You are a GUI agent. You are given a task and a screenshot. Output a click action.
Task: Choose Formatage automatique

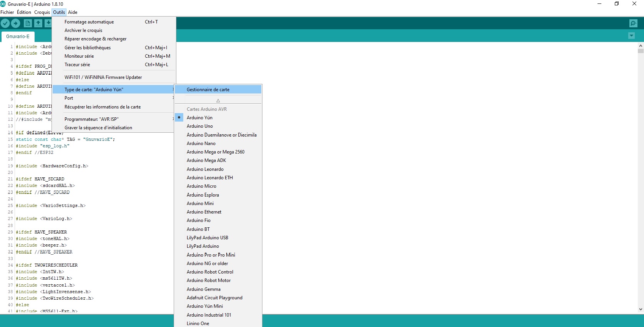tap(114, 22)
